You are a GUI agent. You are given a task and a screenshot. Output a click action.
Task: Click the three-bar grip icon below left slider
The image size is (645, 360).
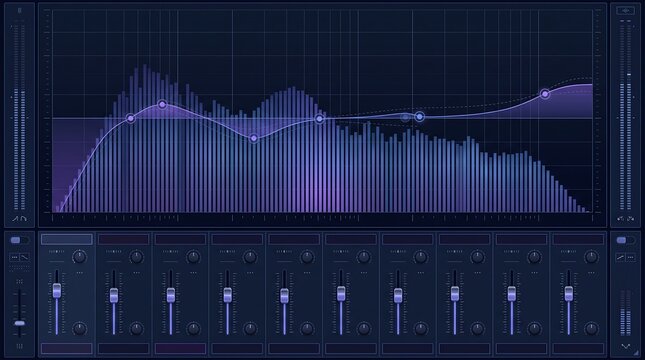click(19, 346)
